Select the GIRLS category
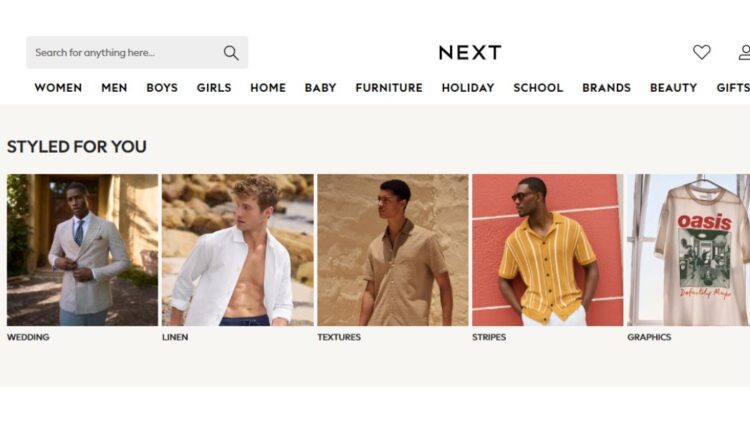This screenshot has height=430, width=750. 214,88
